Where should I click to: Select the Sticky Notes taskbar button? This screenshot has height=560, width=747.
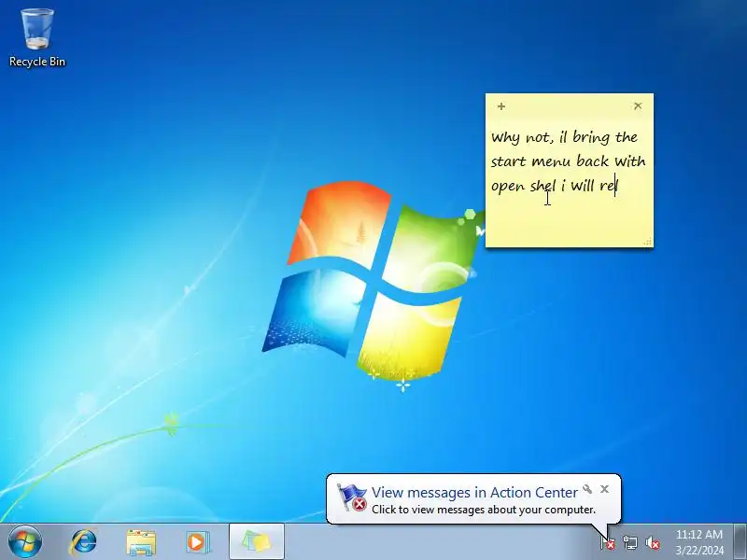(256, 542)
